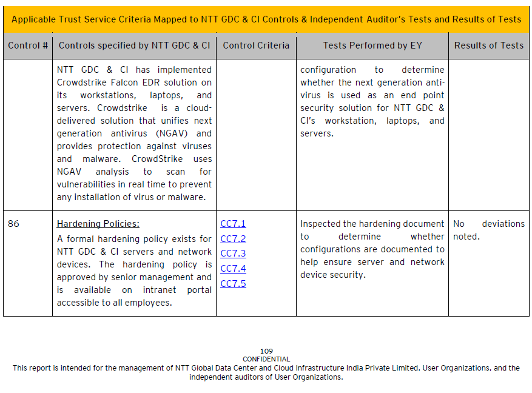Select the "Tests Performed by EY" header
This screenshot has width=532, height=393.
[372, 45]
